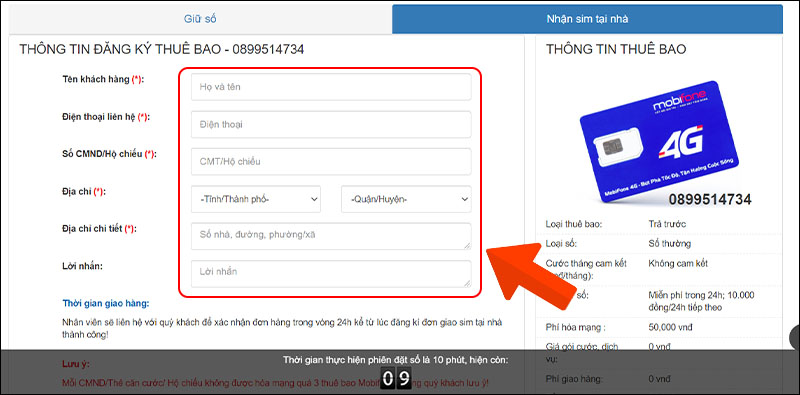Click the Họ và tên input field
The height and width of the screenshot is (395, 800).
[331, 87]
